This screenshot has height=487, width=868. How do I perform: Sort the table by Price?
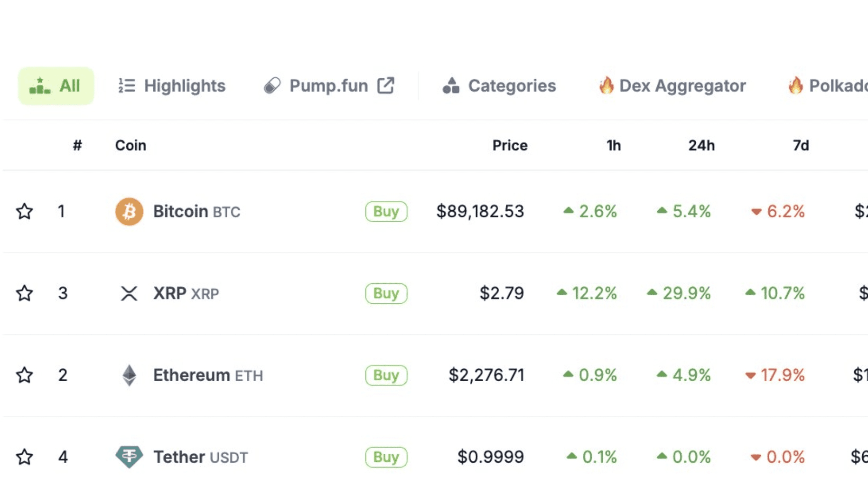pyautogui.click(x=510, y=145)
